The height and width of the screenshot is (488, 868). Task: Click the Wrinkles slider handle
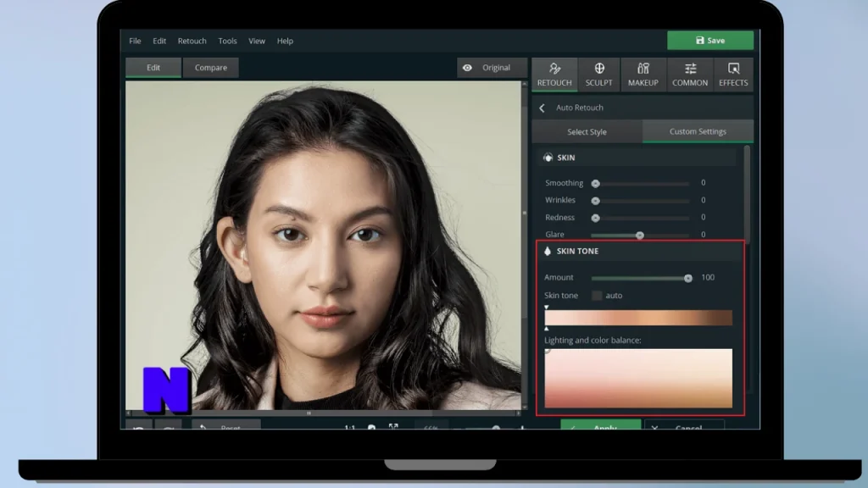pos(596,200)
